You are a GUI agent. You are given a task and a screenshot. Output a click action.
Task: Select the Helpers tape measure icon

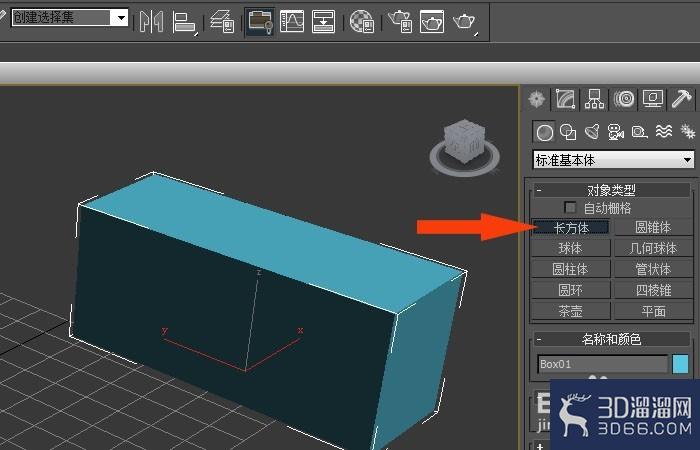point(640,132)
